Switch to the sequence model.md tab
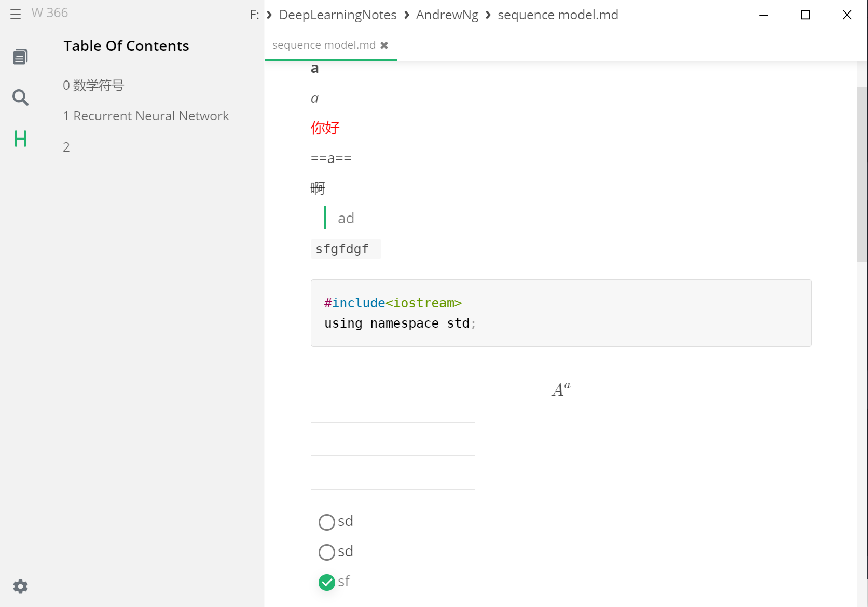868x607 pixels. coord(324,45)
